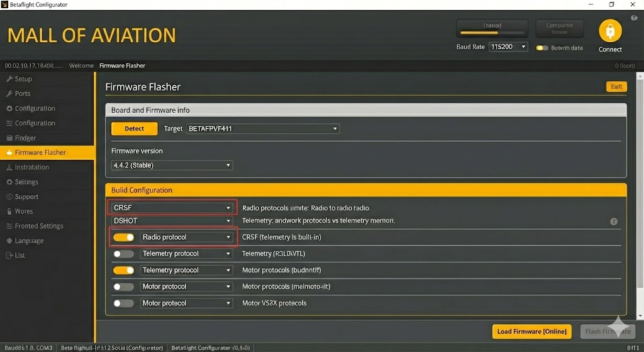Click the gear icon next to Settings
The image size is (644, 352).
pos(9,182)
